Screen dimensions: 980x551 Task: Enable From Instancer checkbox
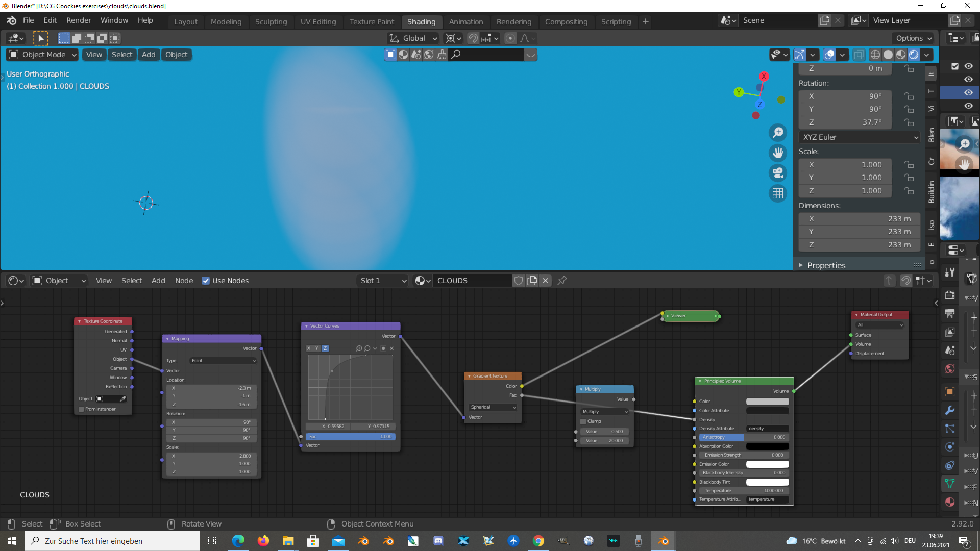pos(82,409)
